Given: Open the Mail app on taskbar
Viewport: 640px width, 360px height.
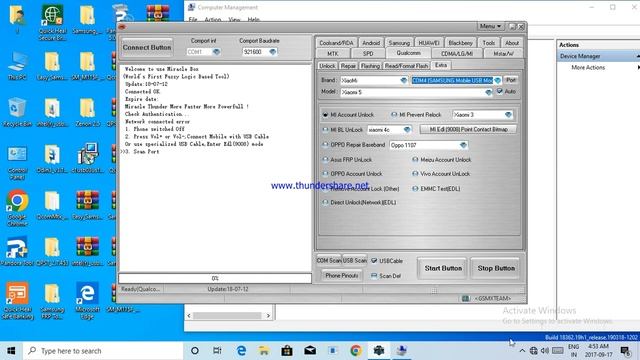Looking at the screenshot, I should (x=310, y=351).
